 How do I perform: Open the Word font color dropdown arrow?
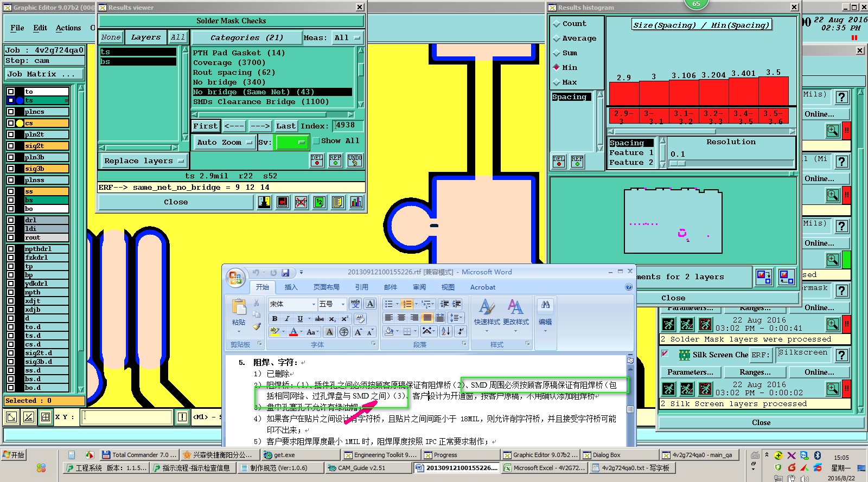301,332
